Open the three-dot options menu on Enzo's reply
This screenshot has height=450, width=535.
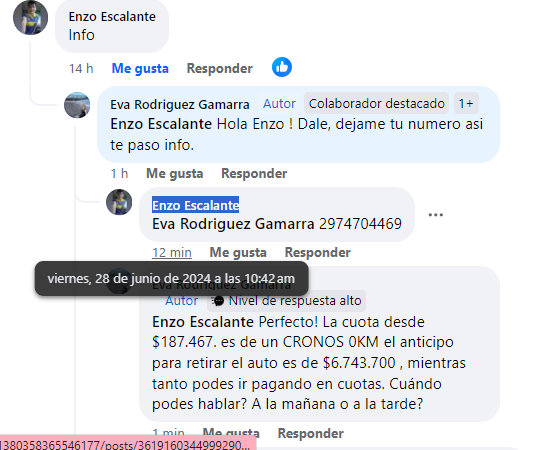[x=436, y=215]
